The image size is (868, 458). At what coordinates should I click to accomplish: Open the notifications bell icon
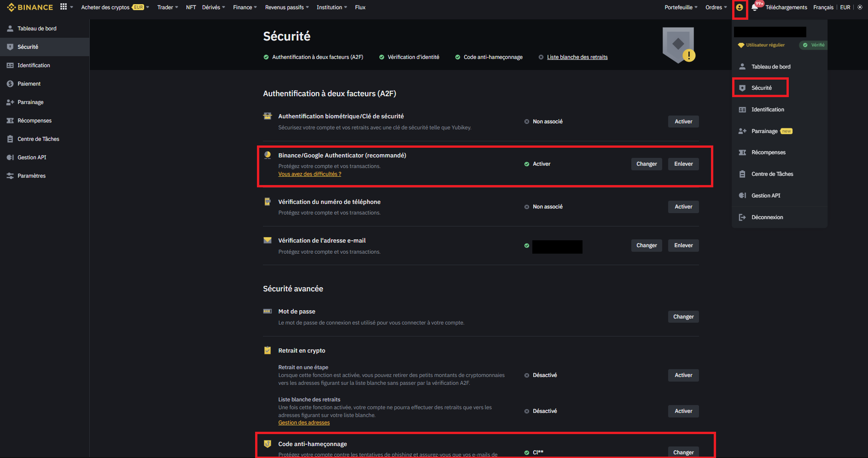[754, 7]
